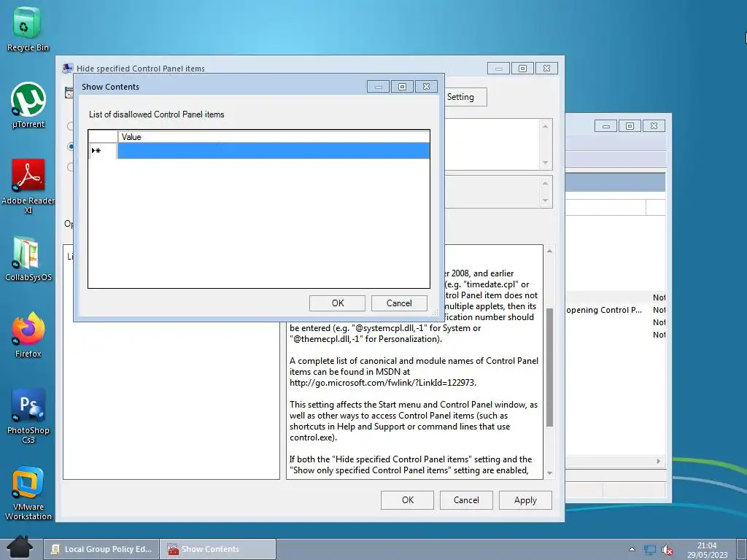Select the Show Contents taskbar button
Viewport: 747px width, 560px height.
click(217, 549)
